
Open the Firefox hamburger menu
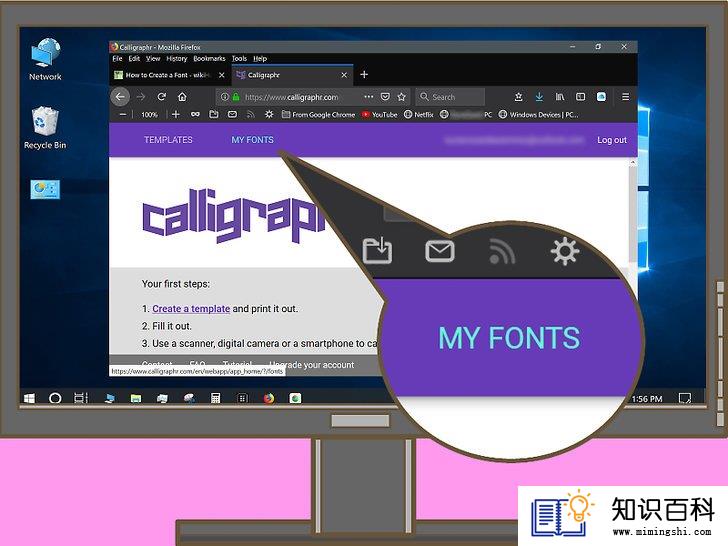click(625, 97)
